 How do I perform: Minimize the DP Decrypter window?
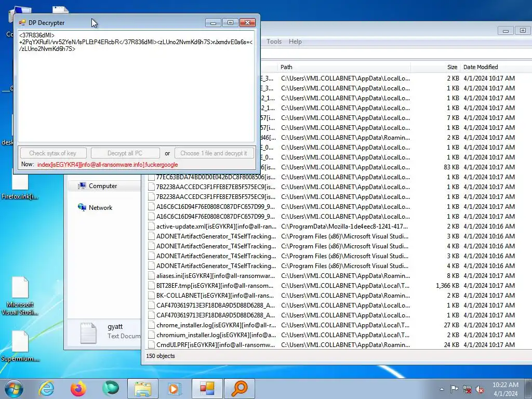(214, 23)
